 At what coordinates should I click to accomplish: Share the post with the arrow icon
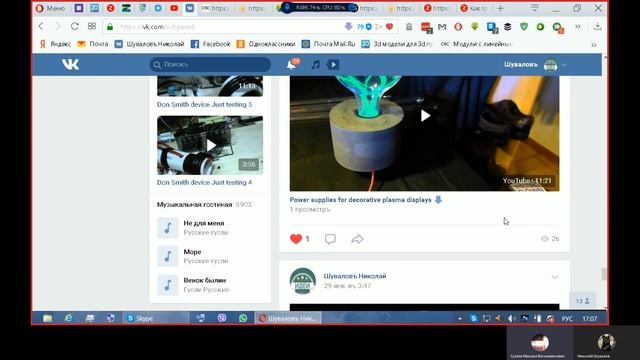pos(357,239)
